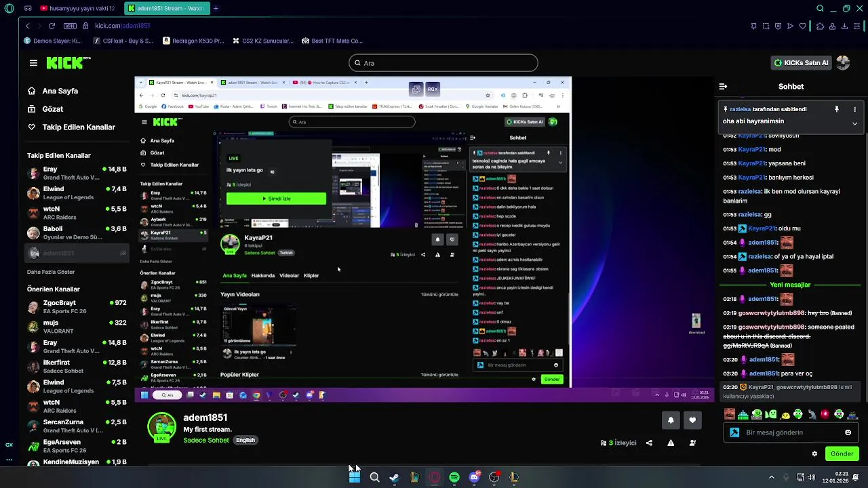The height and width of the screenshot is (488, 868).
Task: Collapse the Sohbet chat panel
Action: 723,87
